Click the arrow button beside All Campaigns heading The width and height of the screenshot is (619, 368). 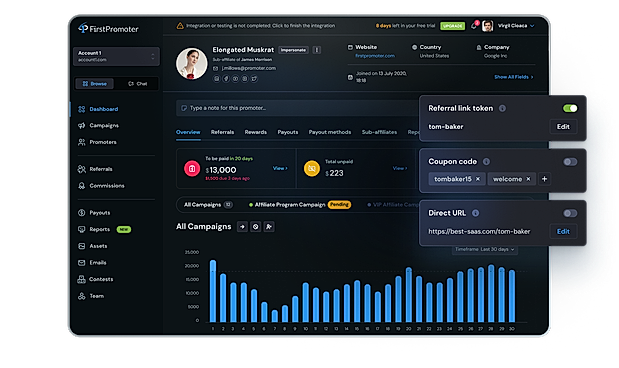[242, 227]
